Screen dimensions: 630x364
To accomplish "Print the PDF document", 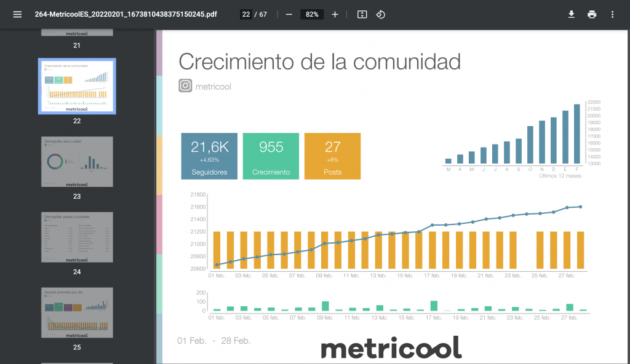I will coord(592,15).
